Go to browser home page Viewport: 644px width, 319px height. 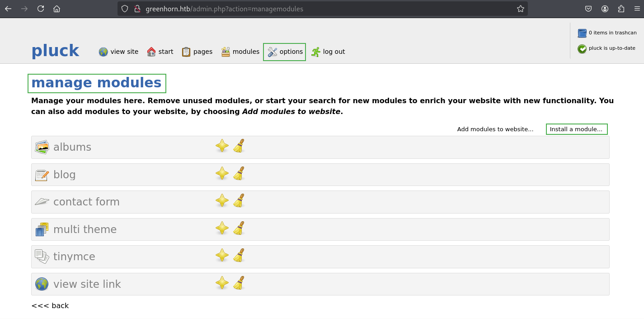[56, 9]
